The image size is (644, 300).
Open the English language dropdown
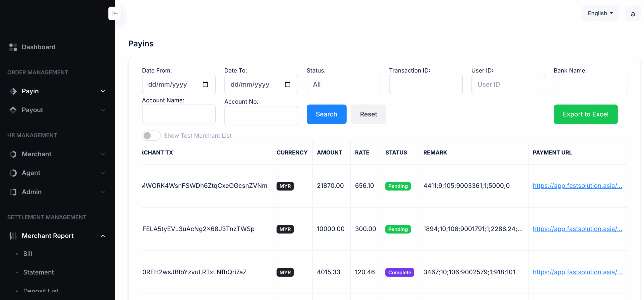600,13
